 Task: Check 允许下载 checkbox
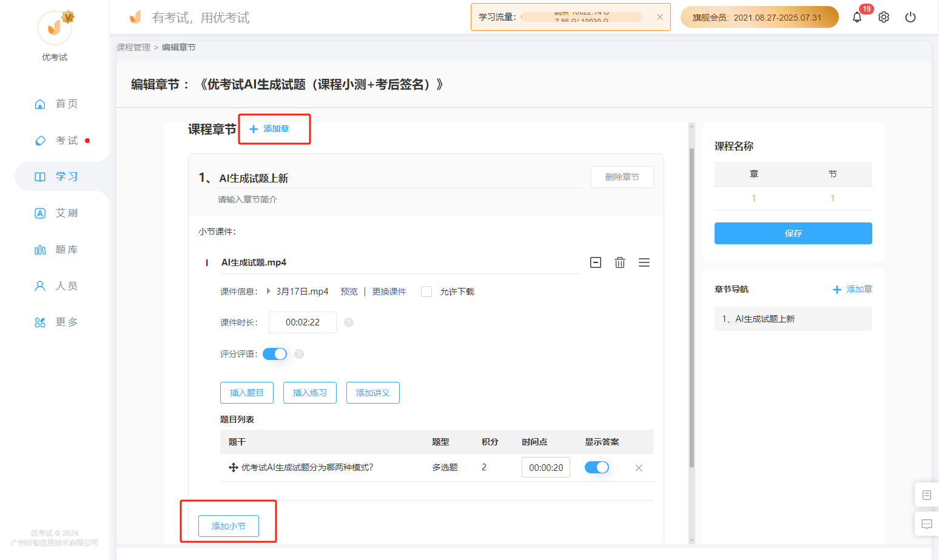[x=426, y=292]
